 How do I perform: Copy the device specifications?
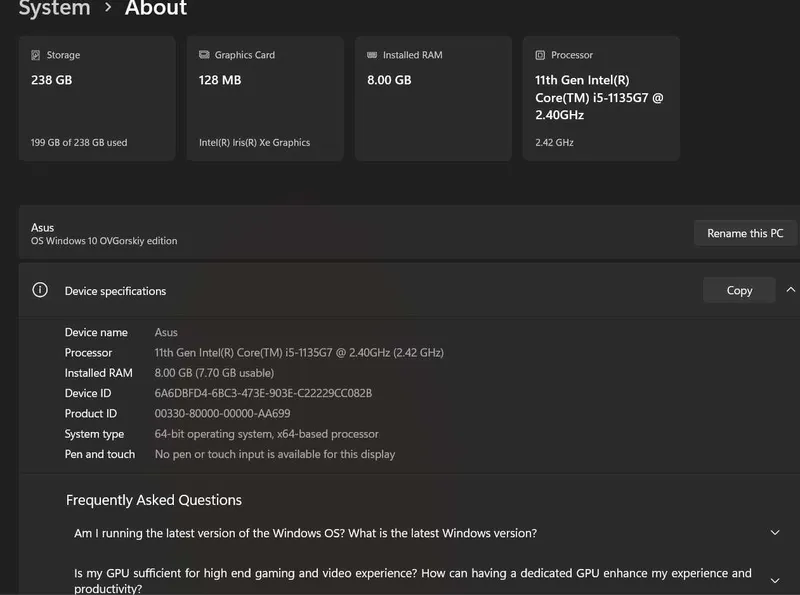coord(739,290)
